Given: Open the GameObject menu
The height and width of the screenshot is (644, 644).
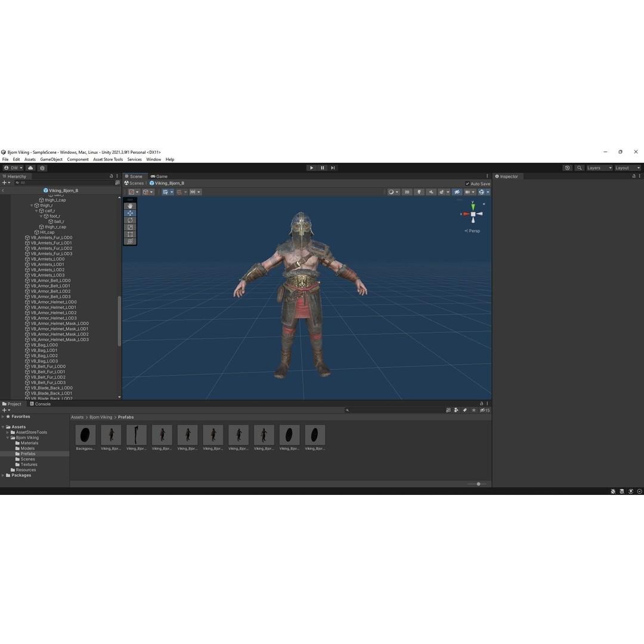Looking at the screenshot, I should pos(51,159).
